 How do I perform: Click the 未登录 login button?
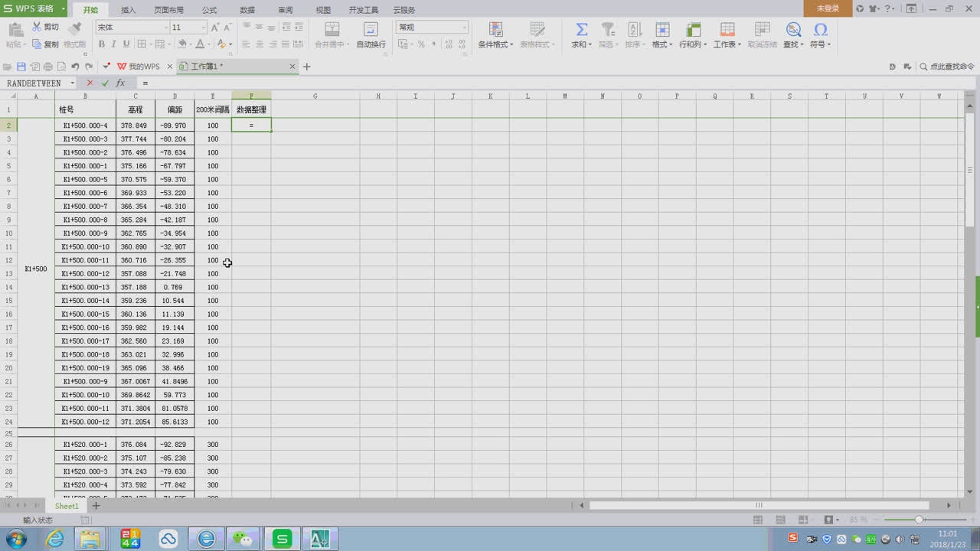click(828, 8)
